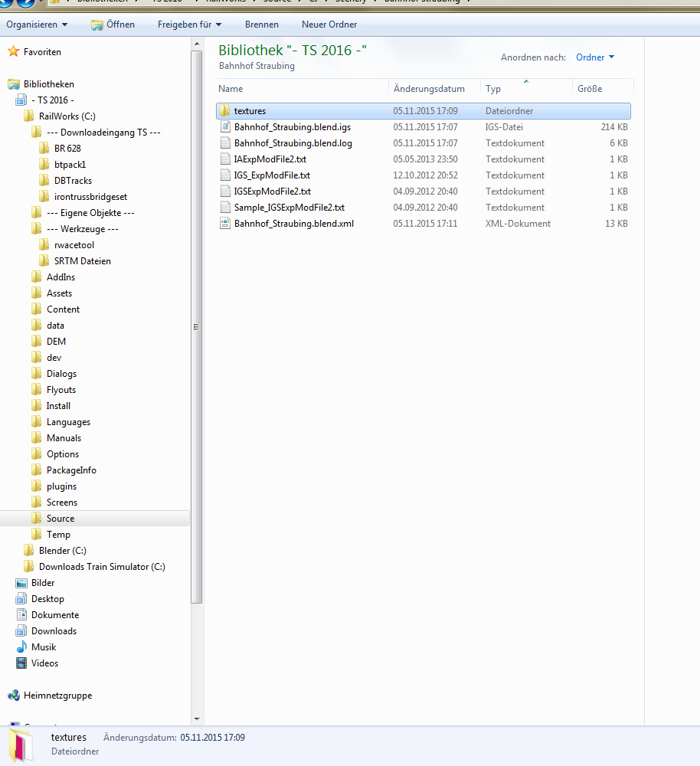
Task: Click the Desktop library icon
Action: [x=21, y=599]
